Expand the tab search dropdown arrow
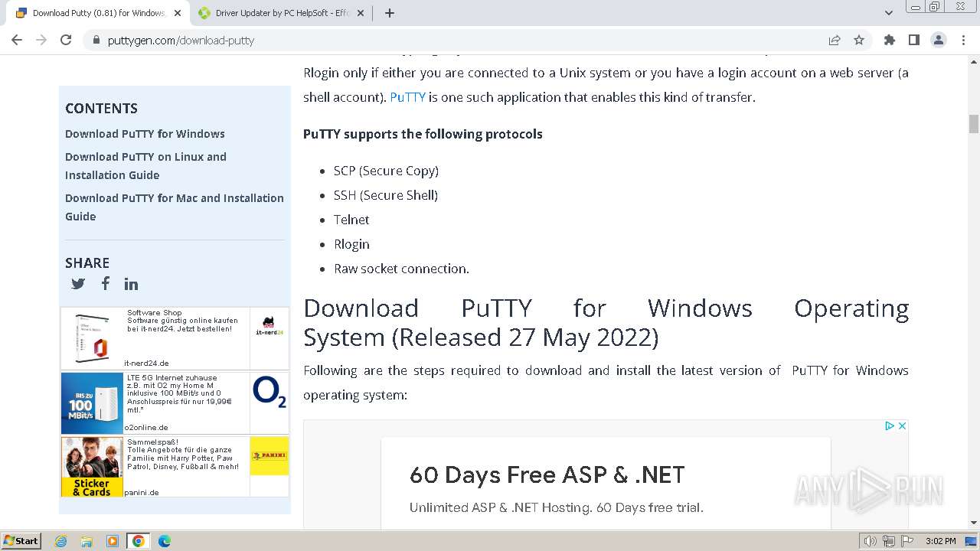980x551 pixels. tap(889, 13)
